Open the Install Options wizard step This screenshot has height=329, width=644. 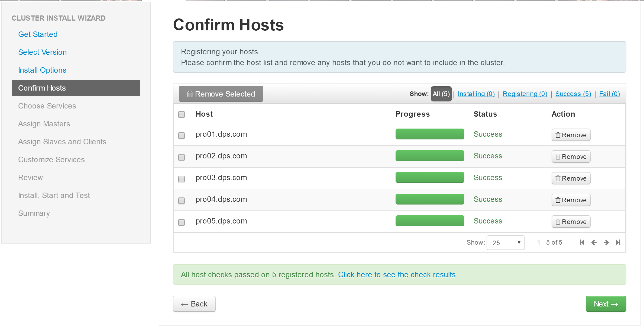(42, 70)
